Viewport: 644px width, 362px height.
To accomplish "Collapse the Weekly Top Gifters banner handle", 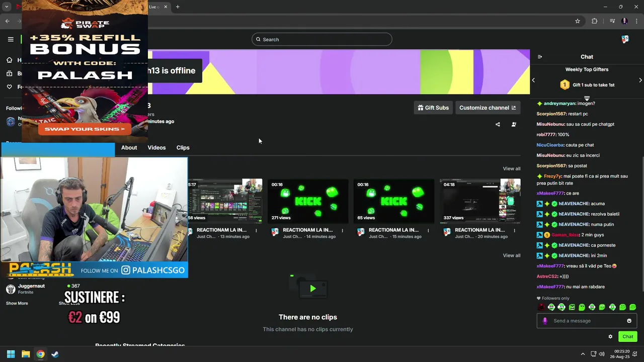I will click(x=587, y=99).
